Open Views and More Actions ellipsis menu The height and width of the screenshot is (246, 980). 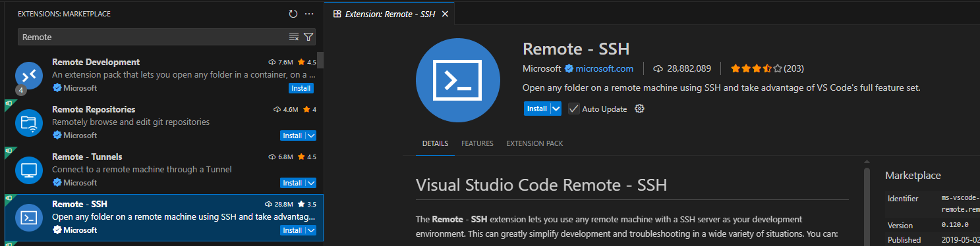tap(309, 14)
